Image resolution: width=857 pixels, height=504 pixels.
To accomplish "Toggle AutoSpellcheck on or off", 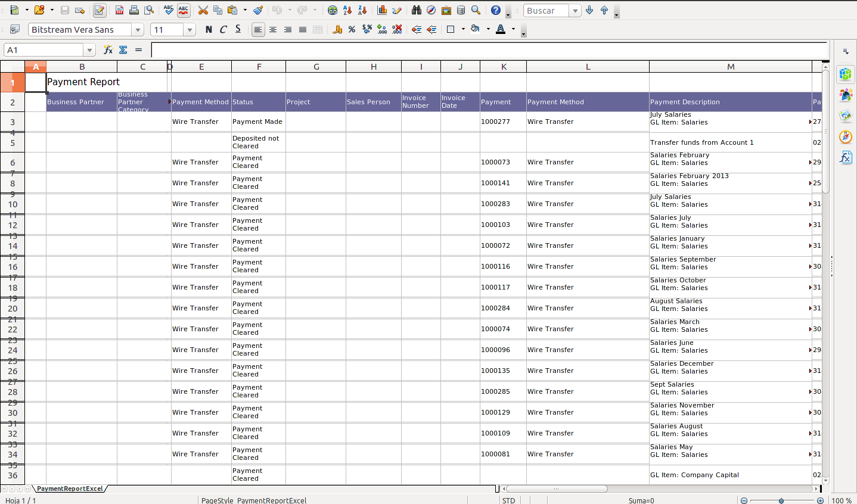I will tap(184, 11).
